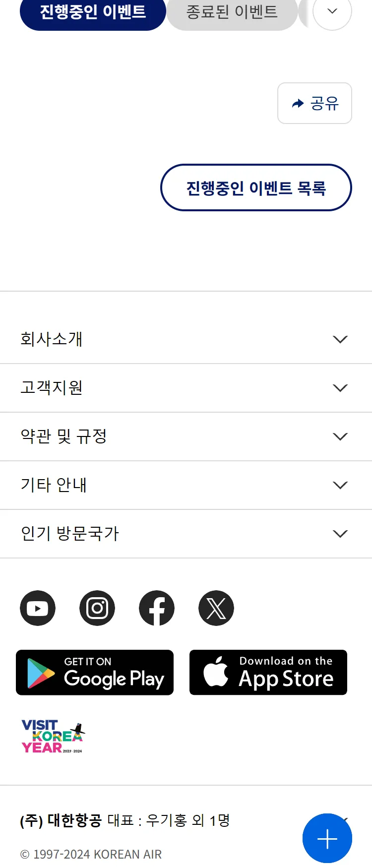Expand the 인기 방문국가 section
This screenshot has width=372, height=868.
tap(186, 534)
